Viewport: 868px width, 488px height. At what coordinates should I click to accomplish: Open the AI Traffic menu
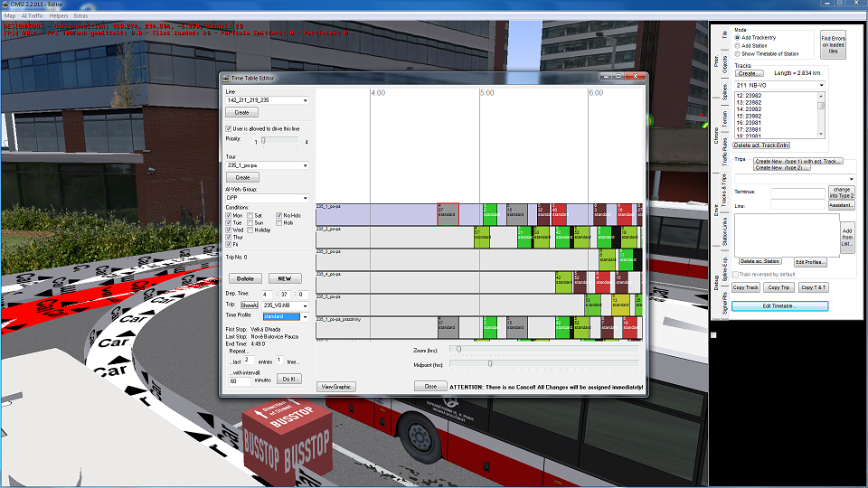33,16
